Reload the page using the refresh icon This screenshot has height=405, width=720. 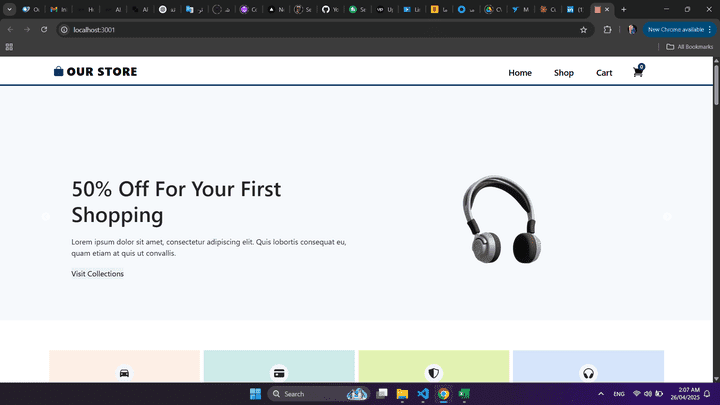click(x=44, y=29)
